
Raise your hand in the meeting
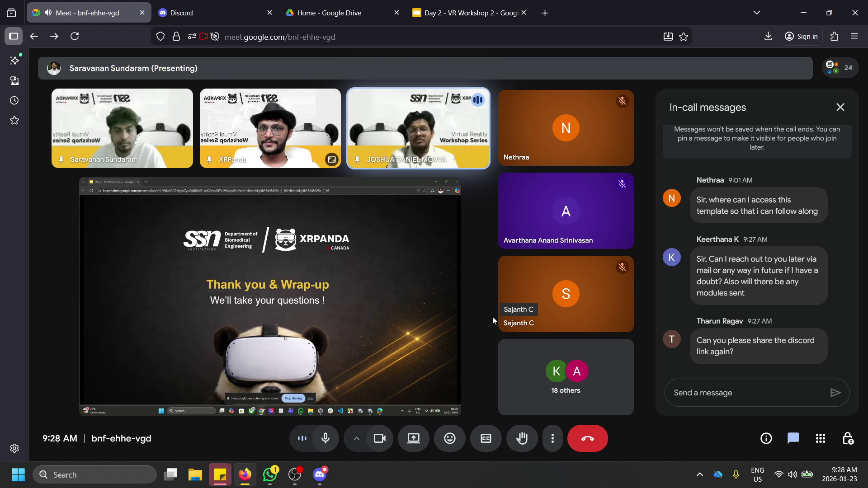click(522, 438)
